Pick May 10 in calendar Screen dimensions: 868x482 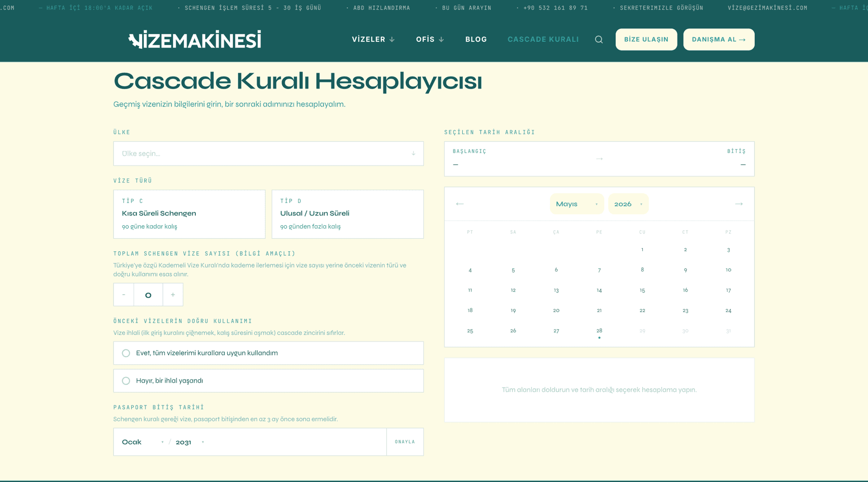point(729,270)
